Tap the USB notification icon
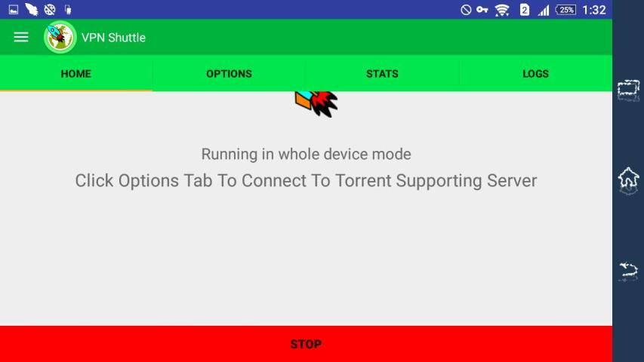 point(68,10)
